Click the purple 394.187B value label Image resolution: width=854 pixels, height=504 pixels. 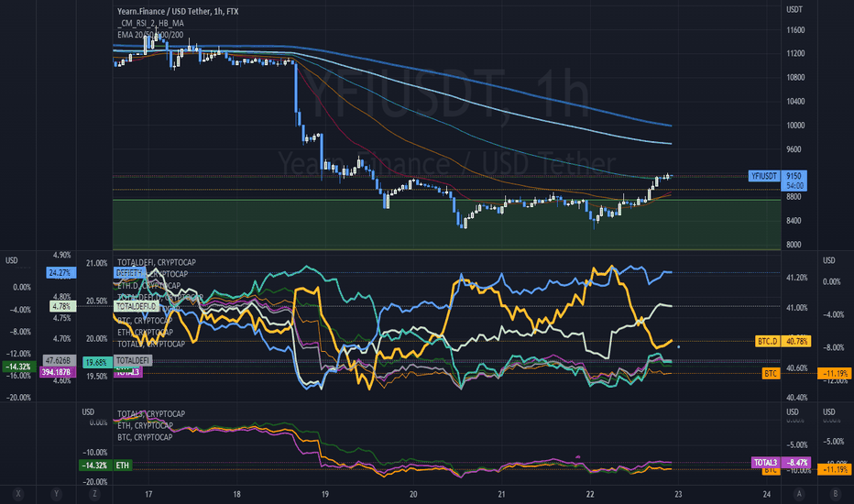(x=58, y=372)
